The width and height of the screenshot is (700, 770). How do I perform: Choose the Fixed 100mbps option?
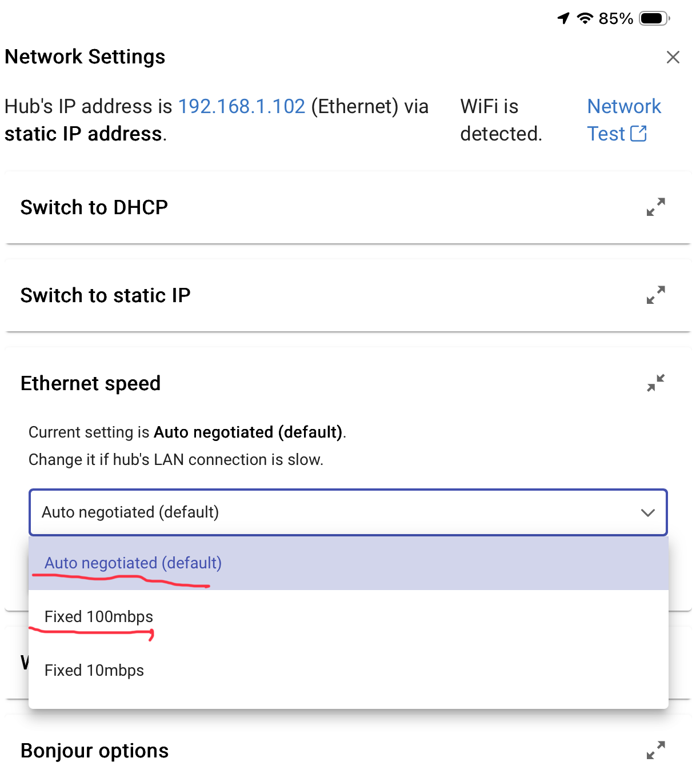[x=99, y=617]
